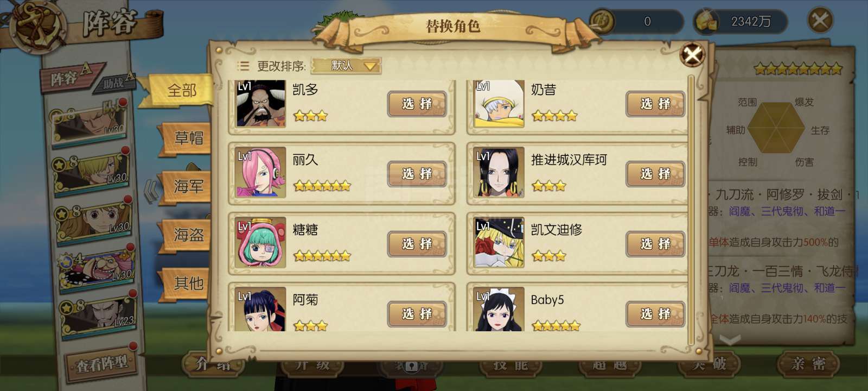
Task: Choose 丽久 with her 选择 button
Action: (x=417, y=174)
